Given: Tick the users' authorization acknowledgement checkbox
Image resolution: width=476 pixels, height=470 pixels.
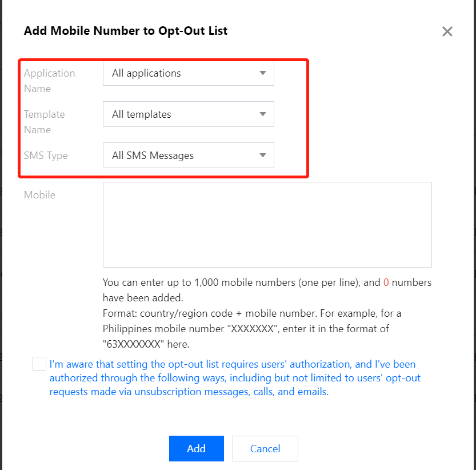Looking at the screenshot, I should tap(39, 364).
